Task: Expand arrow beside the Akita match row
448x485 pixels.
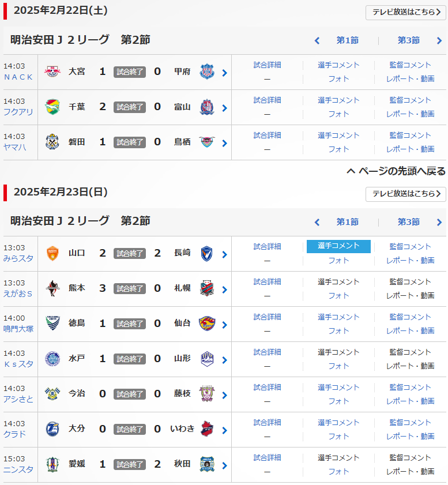Action: [224, 465]
